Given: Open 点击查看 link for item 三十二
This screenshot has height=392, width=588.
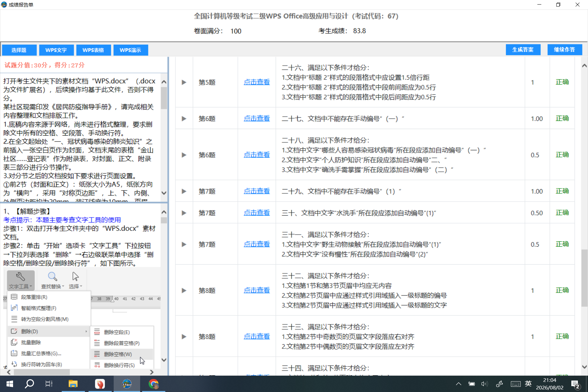Looking at the screenshot, I should coord(257,290).
